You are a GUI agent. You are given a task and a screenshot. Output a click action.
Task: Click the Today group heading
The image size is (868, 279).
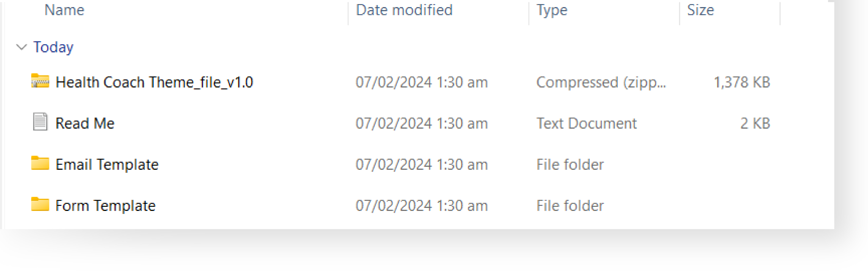(x=53, y=47)
